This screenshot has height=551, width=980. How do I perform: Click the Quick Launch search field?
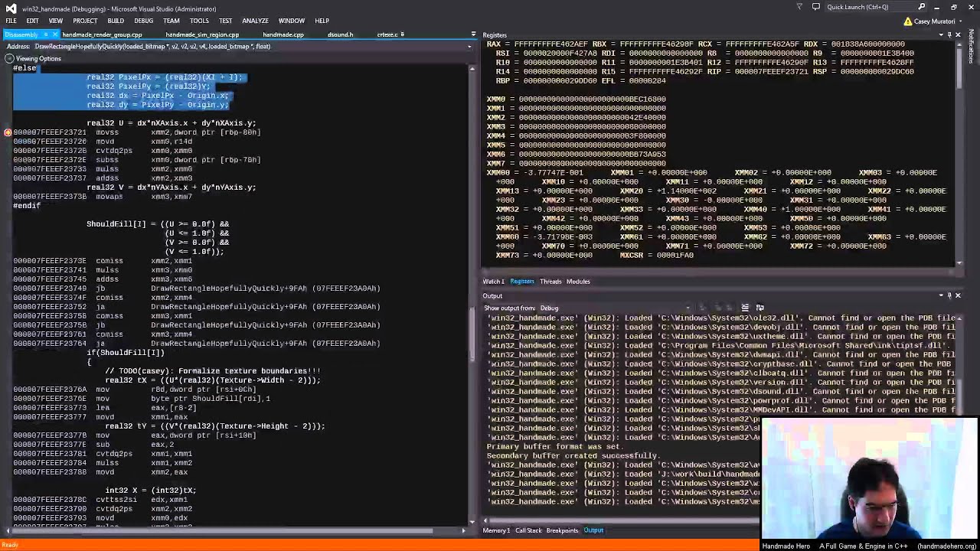[x=877, y=7]
